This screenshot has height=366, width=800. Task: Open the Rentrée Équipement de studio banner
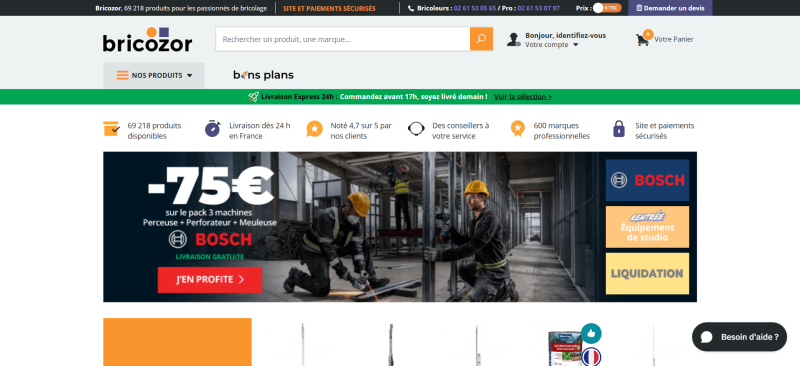[x=647, y=227]
